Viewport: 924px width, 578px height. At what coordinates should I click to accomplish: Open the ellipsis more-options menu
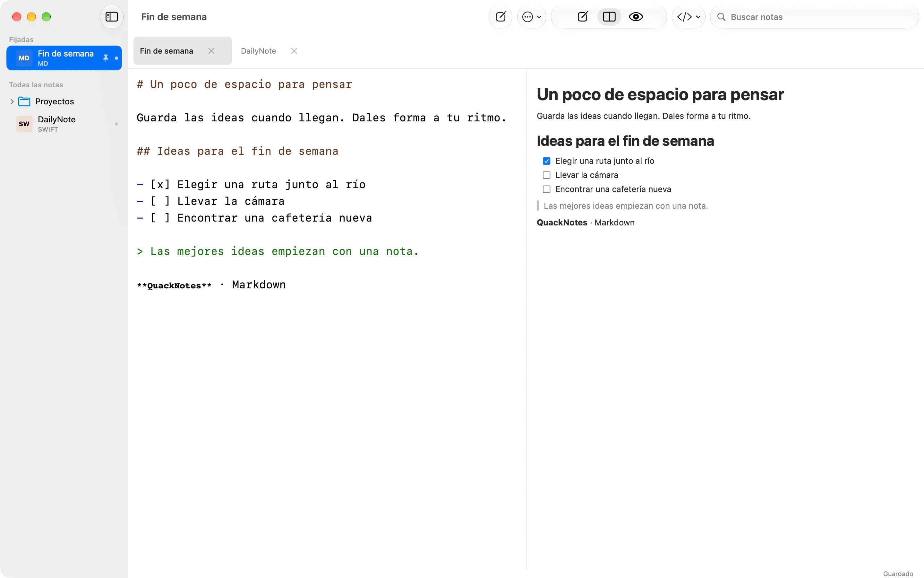(532, 17)
